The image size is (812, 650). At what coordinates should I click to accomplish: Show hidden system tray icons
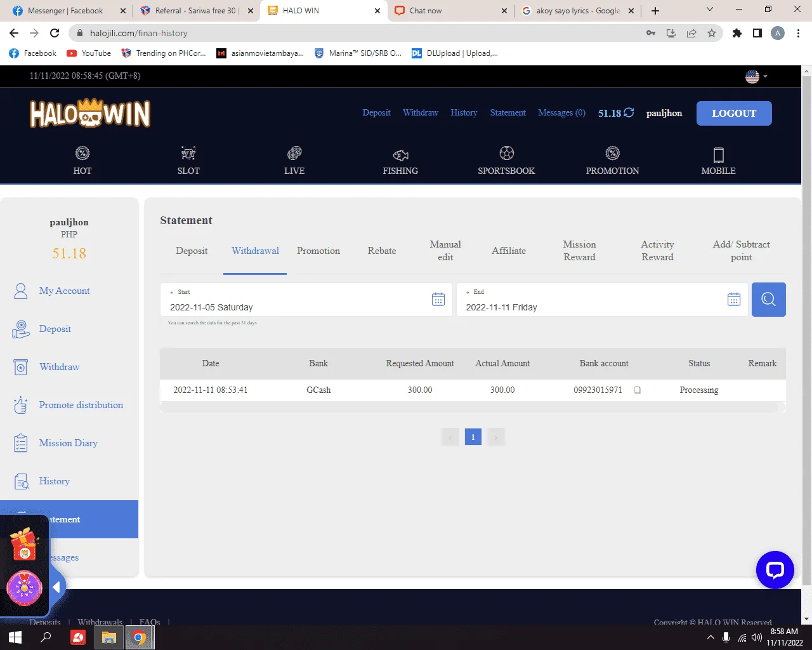point(710,637)
